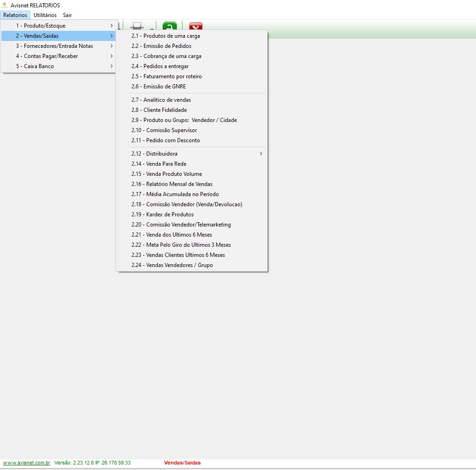Screen dimensions: 476x470
Task: Choose 2.21 - Venda dos Ultimos 6 Meses
Action: click(x=172, y=235)
